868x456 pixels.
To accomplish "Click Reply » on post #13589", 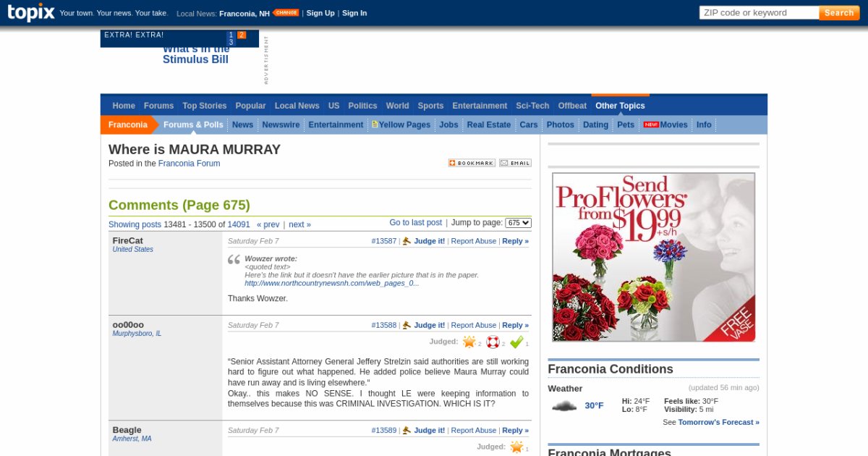I will click(x=515, y=430).
